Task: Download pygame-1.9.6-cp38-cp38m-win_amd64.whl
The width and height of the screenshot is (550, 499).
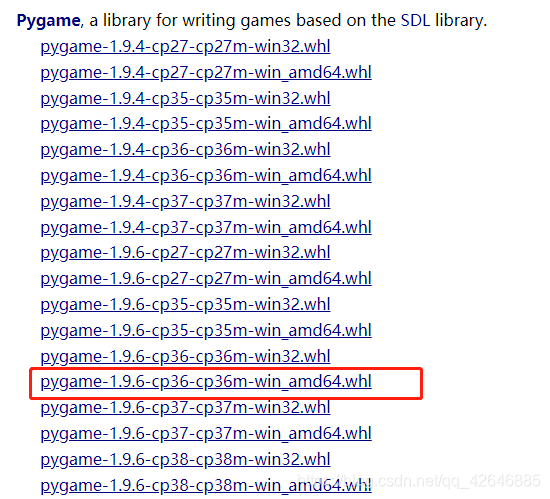Action: coord(206,486)
